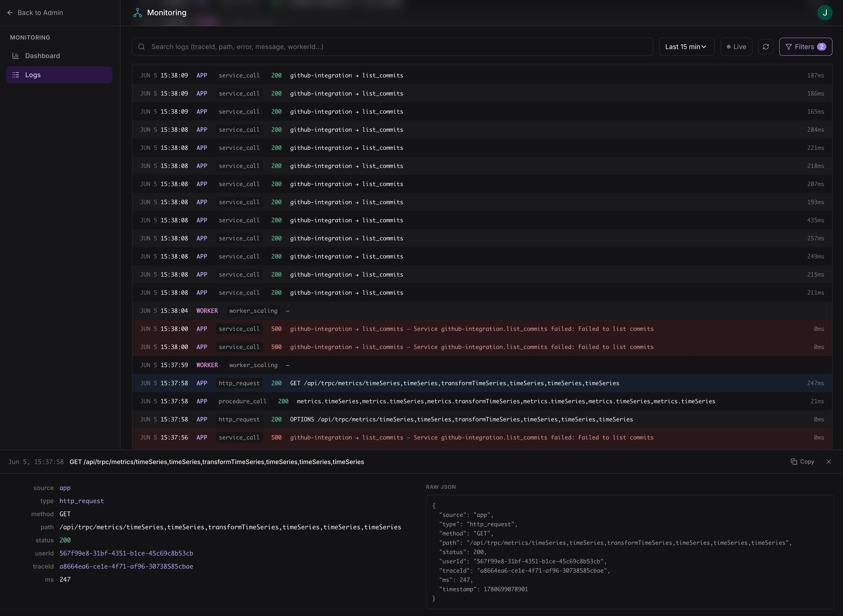
Task: Click the status value 200 in details
Action: point(65,540)
